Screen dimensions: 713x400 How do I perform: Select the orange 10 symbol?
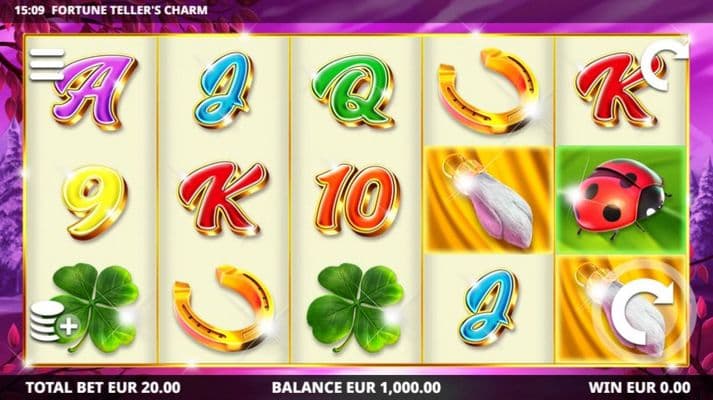(357, 199)
